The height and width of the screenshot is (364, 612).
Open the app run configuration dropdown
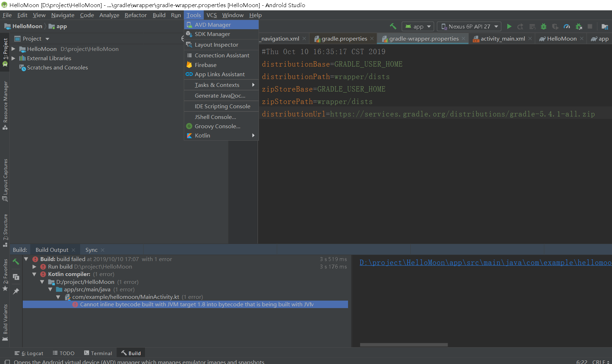(x=417, y=26)
